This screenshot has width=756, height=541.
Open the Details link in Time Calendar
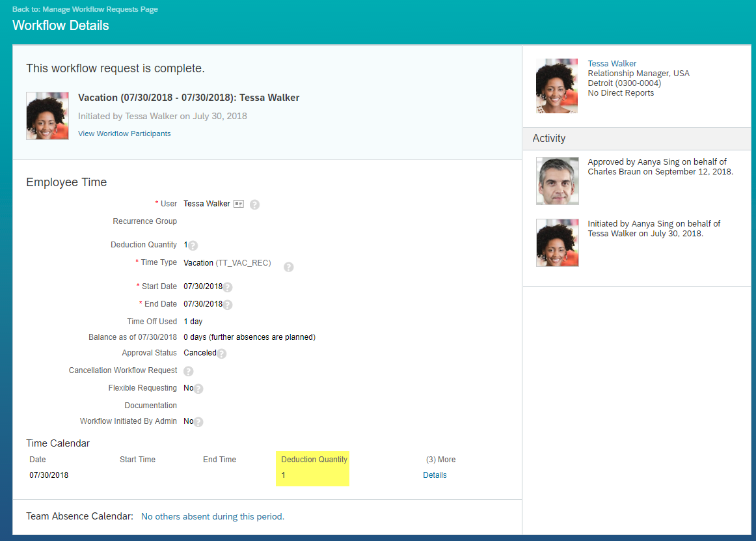tap(435, 475)
